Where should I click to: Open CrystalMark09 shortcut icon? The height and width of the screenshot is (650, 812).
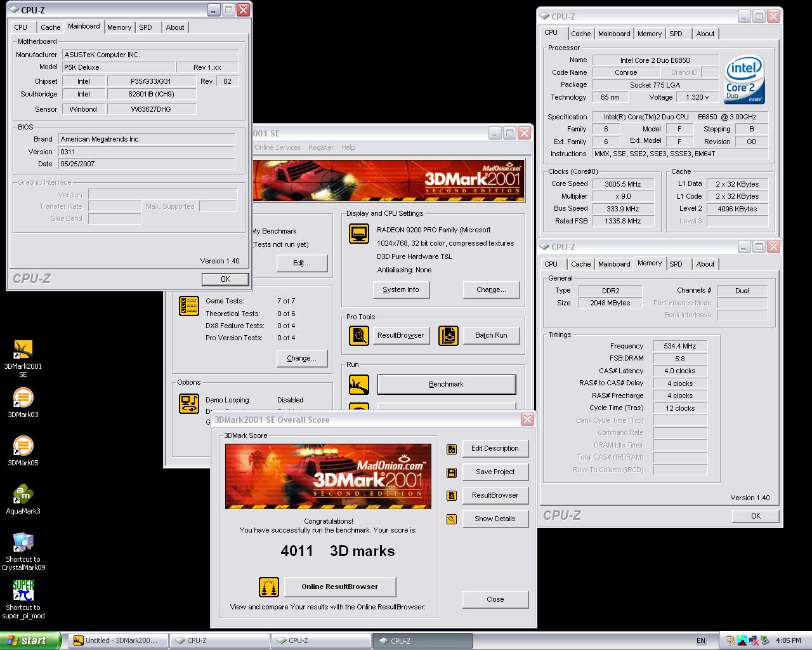(x=23, y=551)
